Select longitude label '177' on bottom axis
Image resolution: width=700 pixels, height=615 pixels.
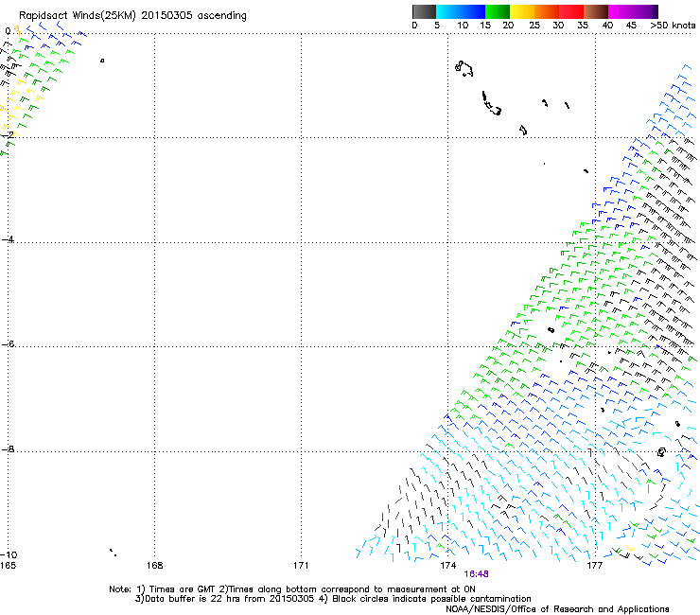click(595, 566)
